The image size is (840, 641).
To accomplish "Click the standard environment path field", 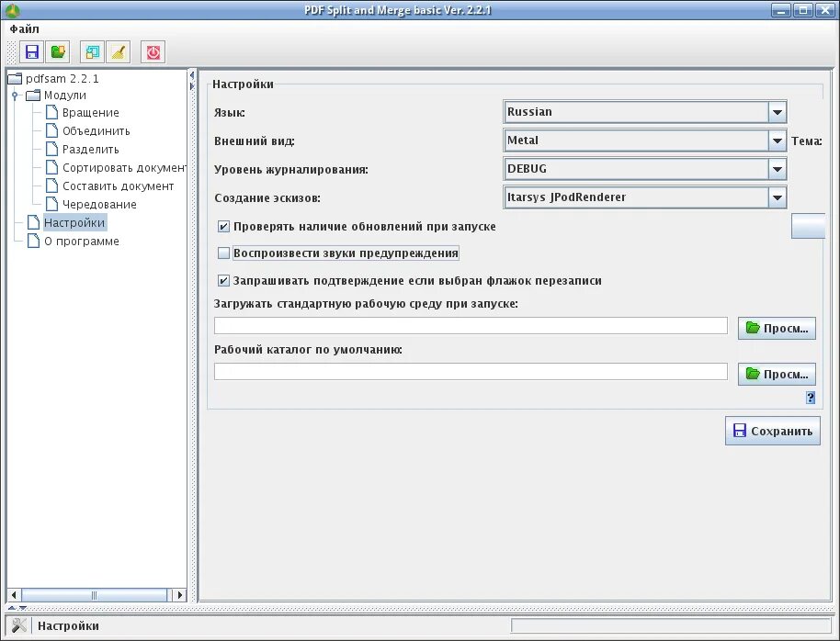I will tap(471, 326).
